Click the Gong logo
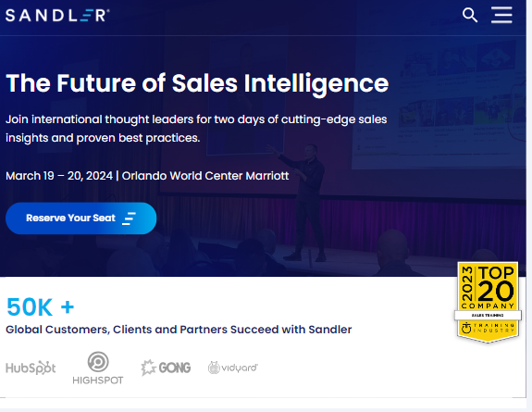The height and width of the screenshot is (412, 532). (166, 368)
